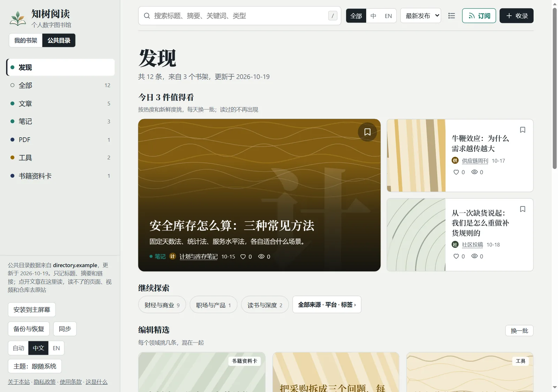Select the 公共目录 toggle
The image size is (558, 392).
[59, 40]
